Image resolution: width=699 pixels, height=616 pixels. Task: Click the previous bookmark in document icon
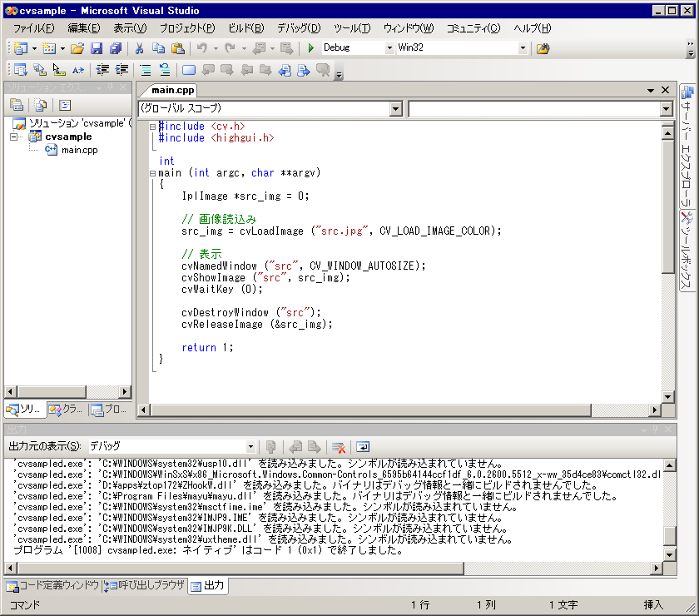[285, 70]
